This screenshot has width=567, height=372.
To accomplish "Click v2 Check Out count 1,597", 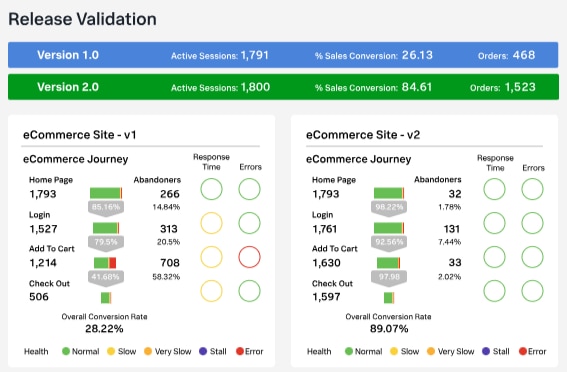I will (x=327, y=297).
